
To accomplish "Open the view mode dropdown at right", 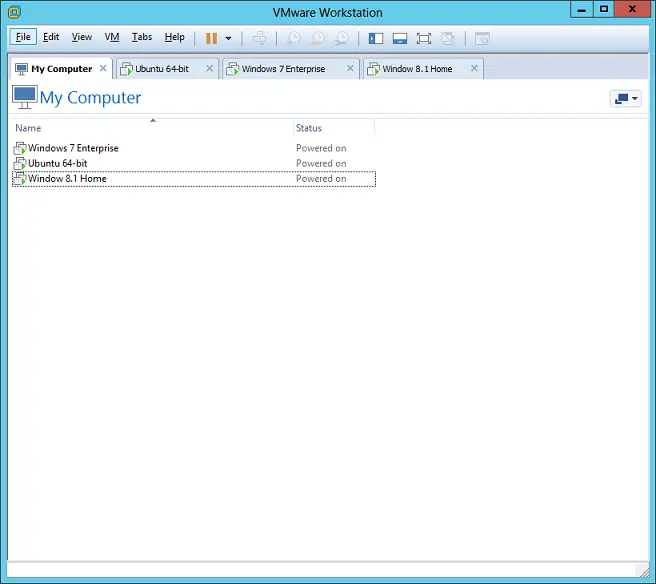I will click(625, 98).
